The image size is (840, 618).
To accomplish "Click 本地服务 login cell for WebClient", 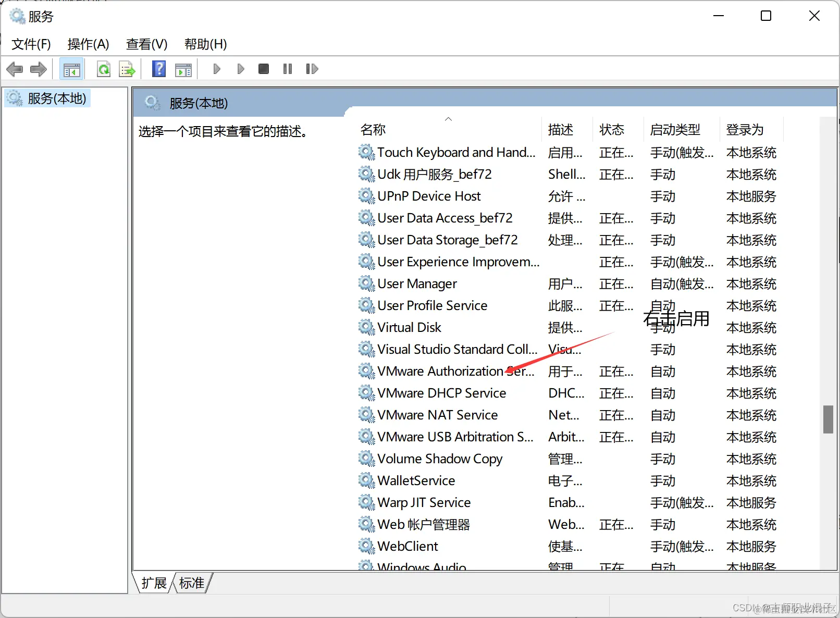I will click(751, 546).
